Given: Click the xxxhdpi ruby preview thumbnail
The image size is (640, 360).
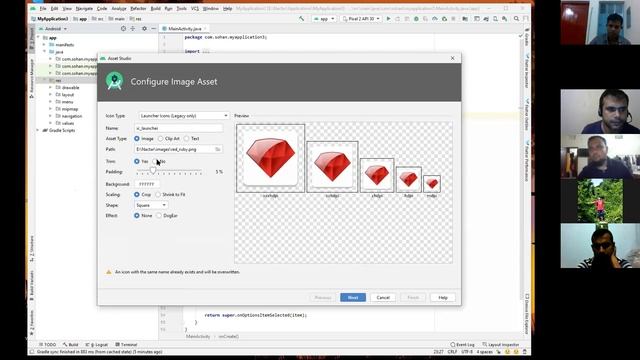Looking at the screenshot, I should [x=270, y=158].
